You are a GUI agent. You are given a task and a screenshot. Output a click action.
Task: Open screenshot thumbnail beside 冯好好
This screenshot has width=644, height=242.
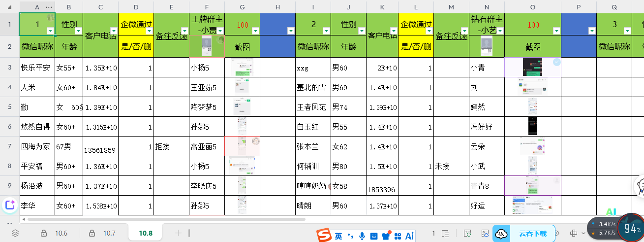click(532, 127)
